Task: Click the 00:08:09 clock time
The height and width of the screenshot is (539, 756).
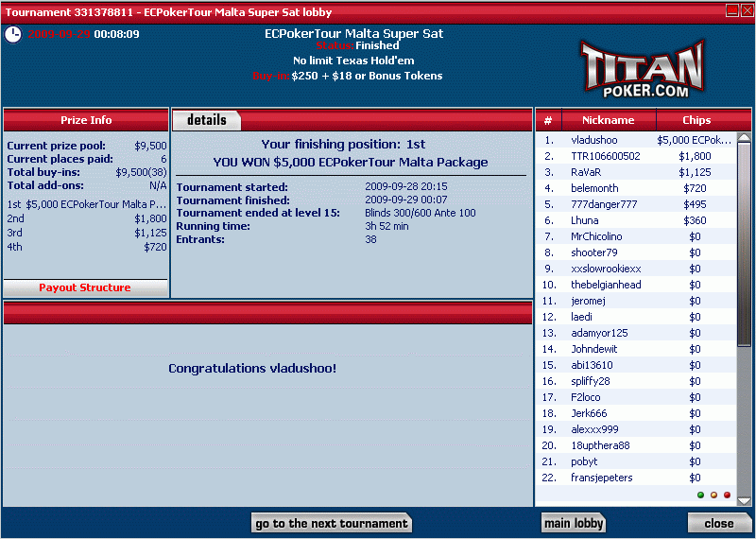Action: tap(116, 34)
